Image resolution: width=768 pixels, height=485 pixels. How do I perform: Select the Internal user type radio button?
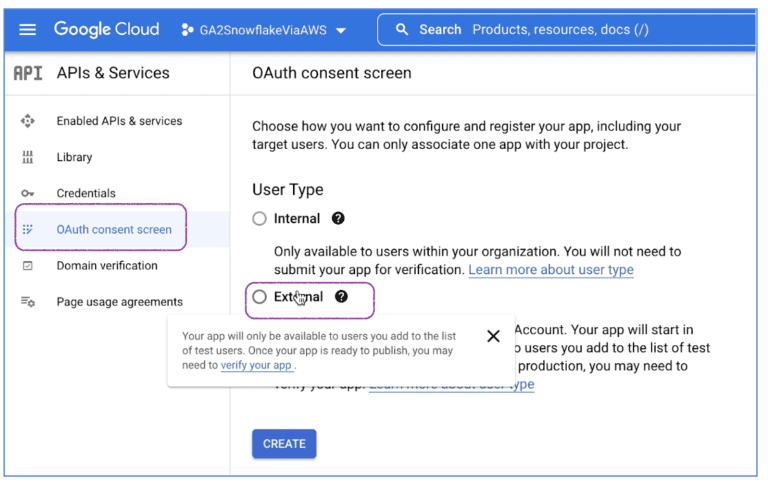(260, 218)
